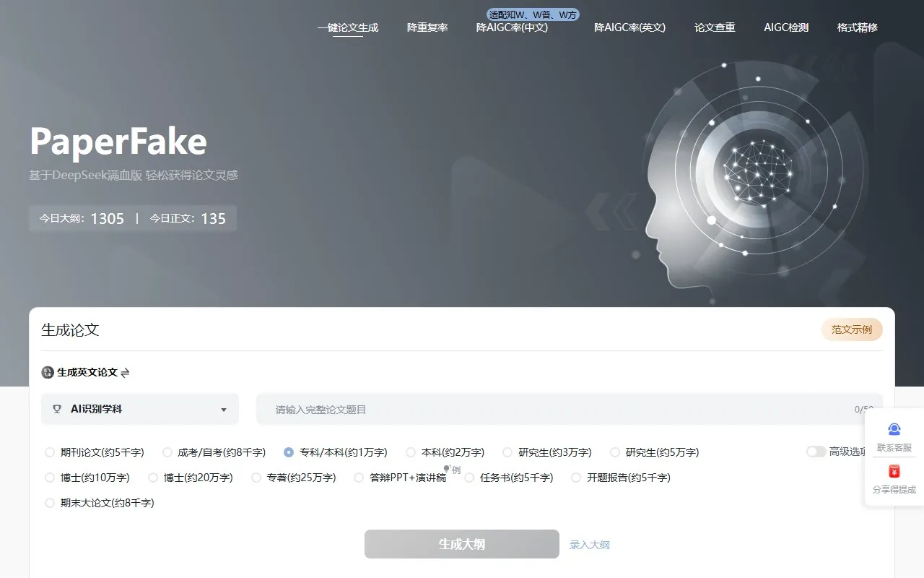Image resolution: width=924 pixels, height=578 pixels.
Task: Click the 范文示例 button
Action: point(852,329)
